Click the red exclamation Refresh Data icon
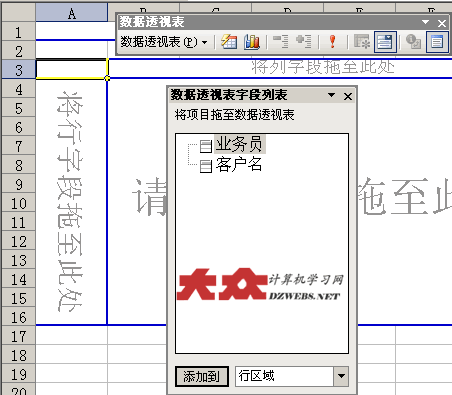452x395 pixels. coord(332,42)
